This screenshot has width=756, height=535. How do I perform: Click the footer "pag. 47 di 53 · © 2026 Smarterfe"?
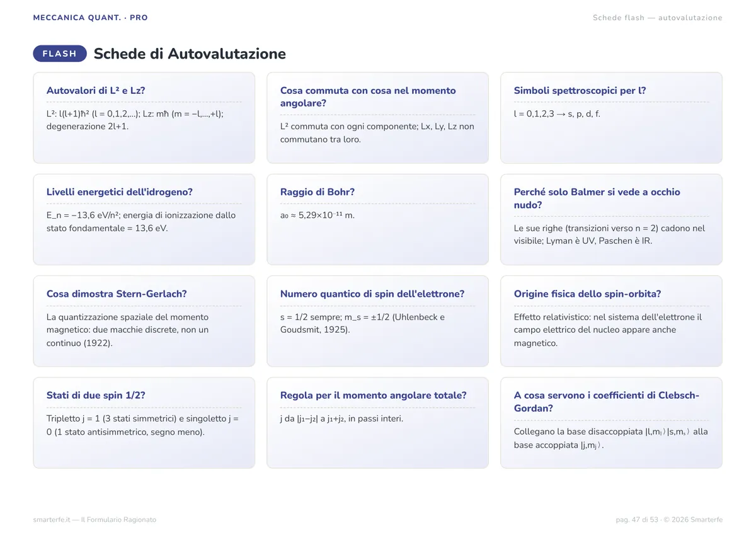tap(669, 520)
